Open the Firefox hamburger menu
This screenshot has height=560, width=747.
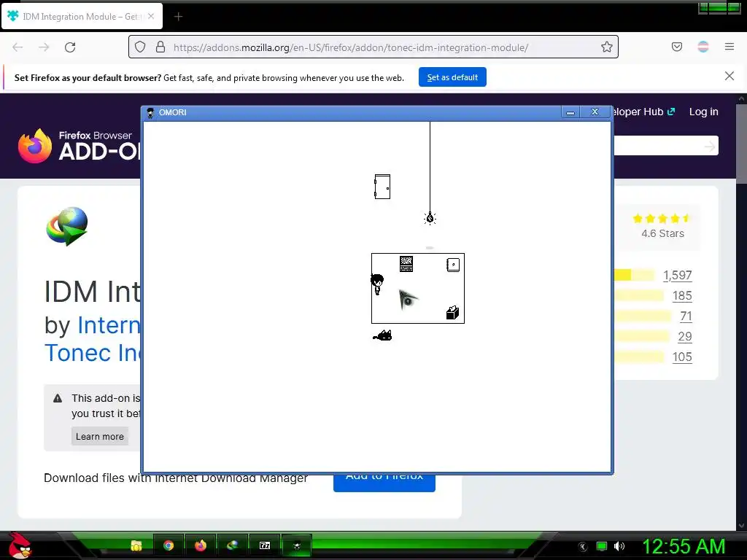(729, 47)
